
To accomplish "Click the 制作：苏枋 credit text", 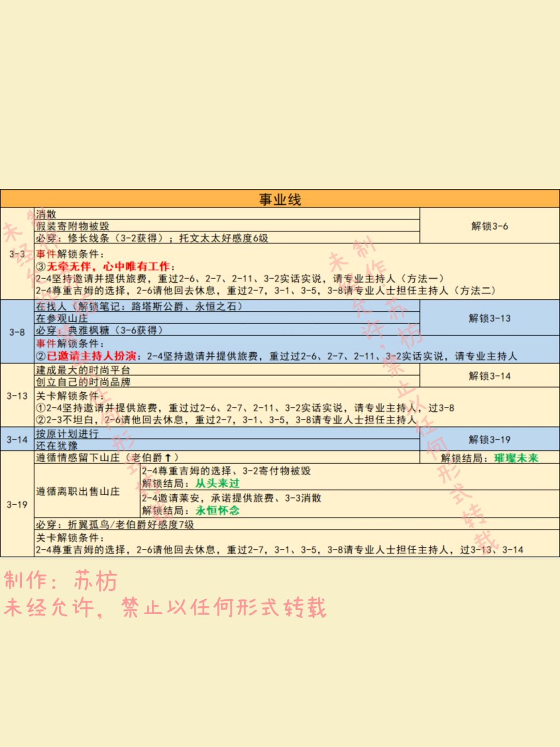I will click(61, 580).
